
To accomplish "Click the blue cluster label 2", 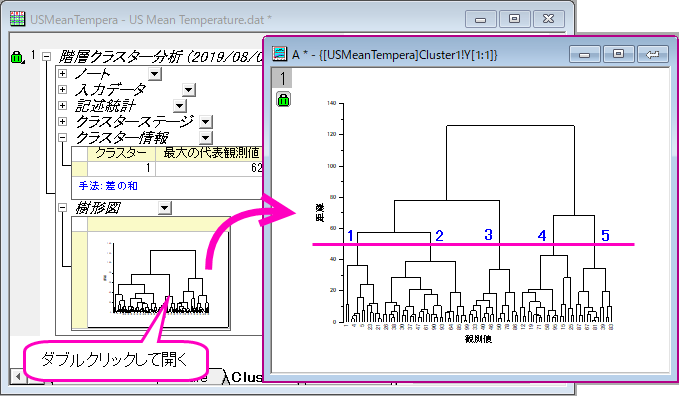I will pyautogui.click(x=439, y=236).
